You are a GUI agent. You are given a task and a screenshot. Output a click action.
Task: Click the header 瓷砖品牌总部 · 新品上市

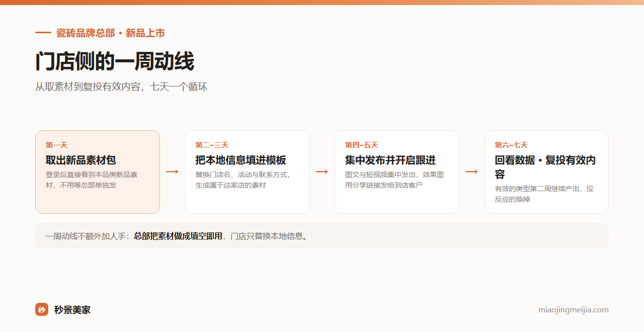110,33
